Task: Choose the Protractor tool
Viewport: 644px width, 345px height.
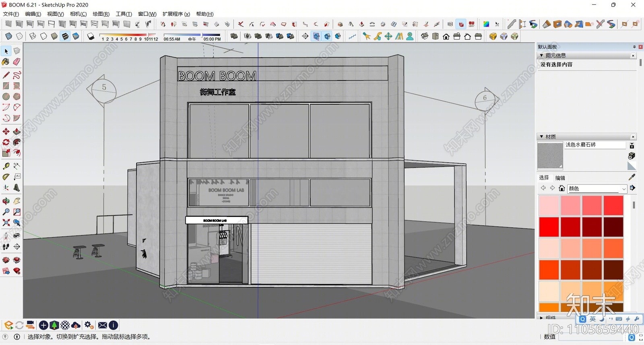Action: (x=6, y=177)
